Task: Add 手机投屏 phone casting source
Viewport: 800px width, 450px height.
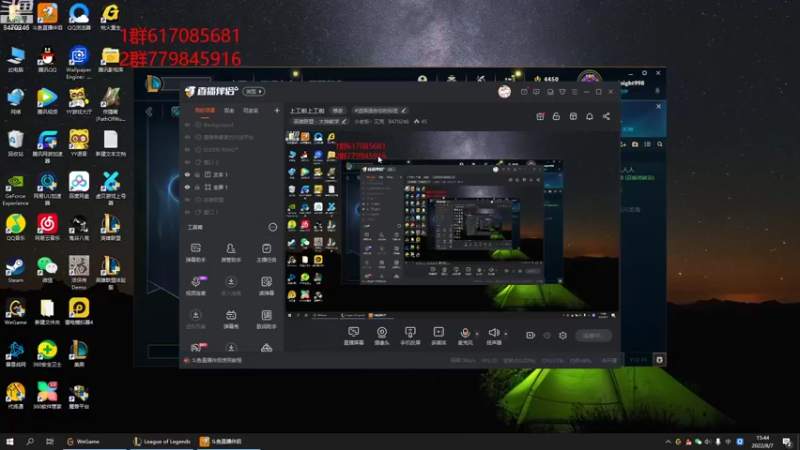Action: pyautogui.click(x=410, y=336)
